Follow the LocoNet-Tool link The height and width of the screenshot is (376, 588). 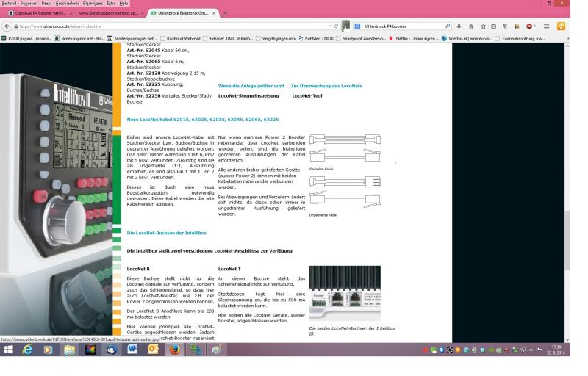(307, 96)
